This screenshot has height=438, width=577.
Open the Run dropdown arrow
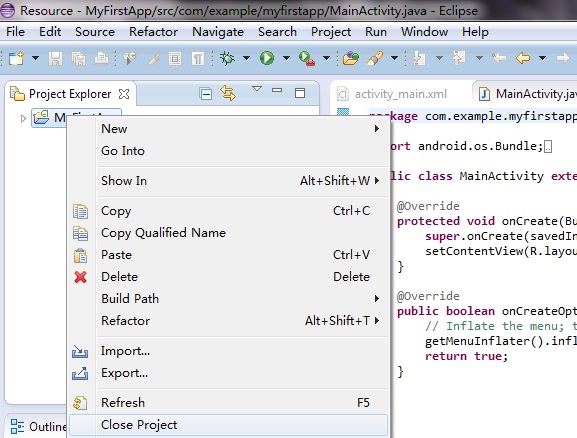click(x=286, y=58)
